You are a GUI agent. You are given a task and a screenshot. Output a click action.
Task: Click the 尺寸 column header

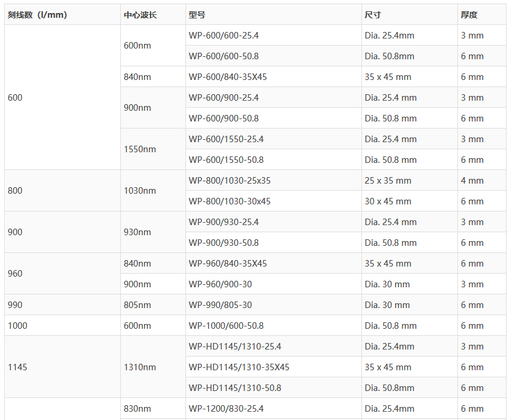pos(373,15)
